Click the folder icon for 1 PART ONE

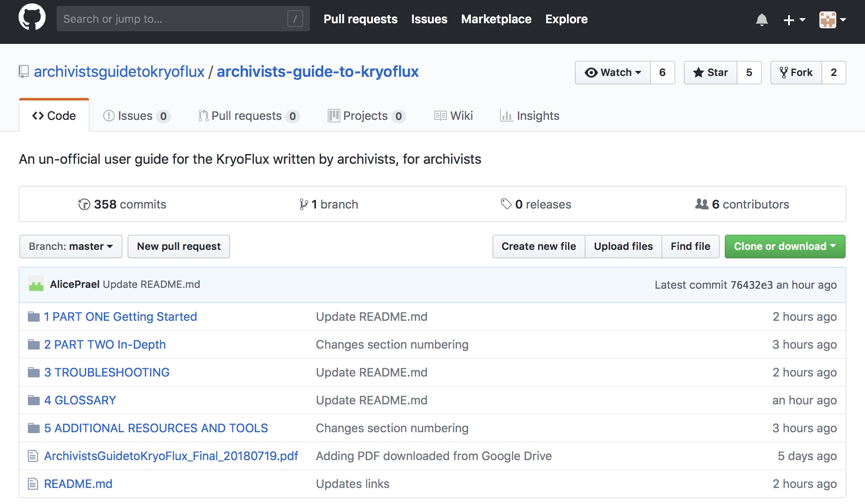[34, 317]
